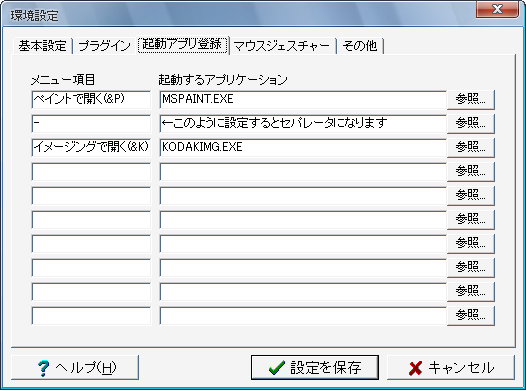Click the イメージングで開く(&K) menu field

point(91,147)
